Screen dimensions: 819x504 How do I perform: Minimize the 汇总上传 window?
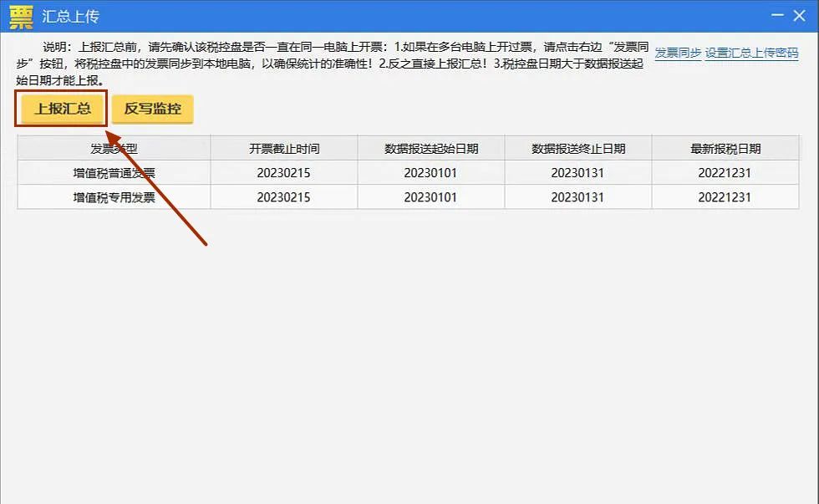pyautogui.click(x=777, y=15)
